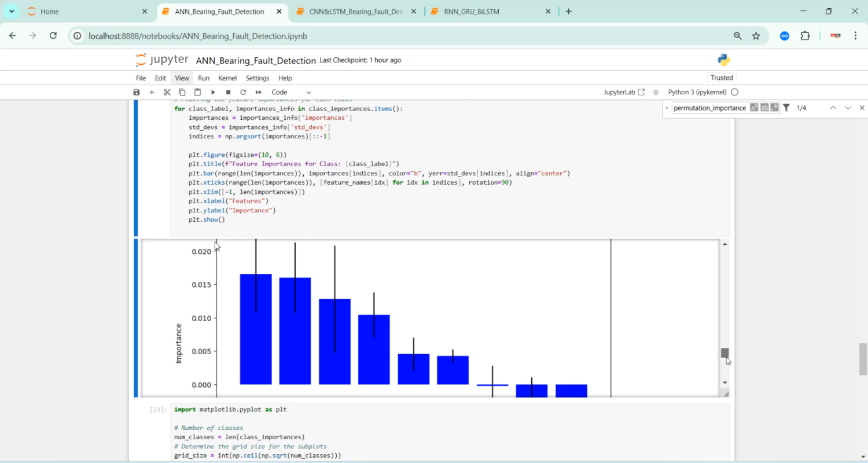Enable whole-word matching in search
The width and height of the screenshot is (868, 463).
[x=764, y=107]
